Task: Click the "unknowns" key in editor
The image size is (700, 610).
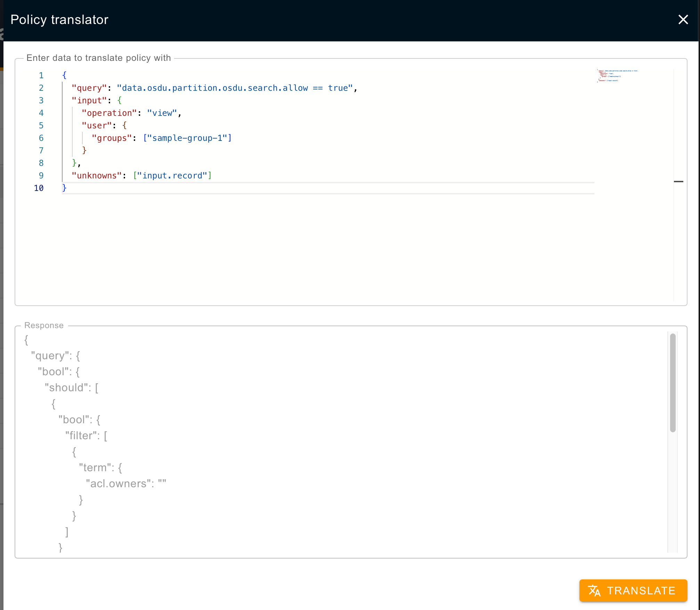Action: pyautogui.click(x=97, y=176)
